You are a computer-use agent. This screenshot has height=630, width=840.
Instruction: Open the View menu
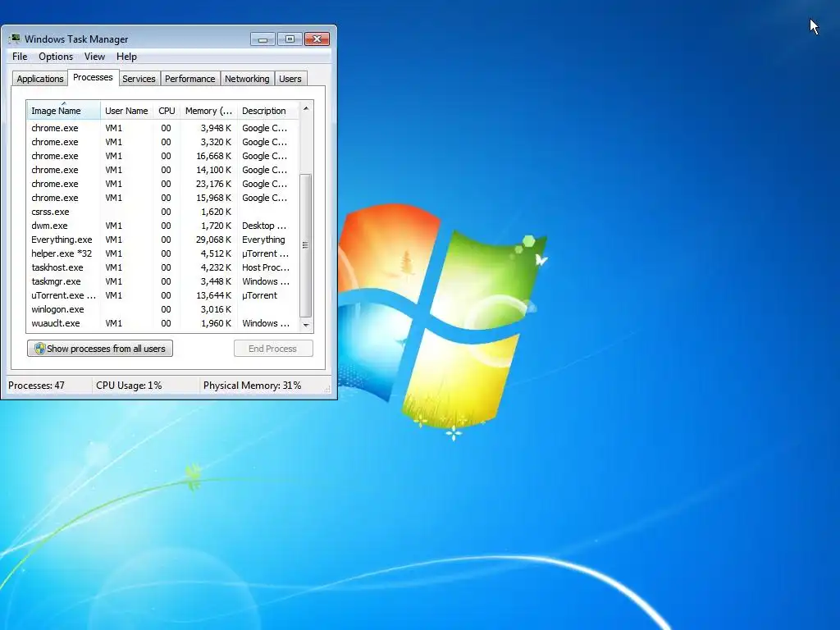pos(94,57)
